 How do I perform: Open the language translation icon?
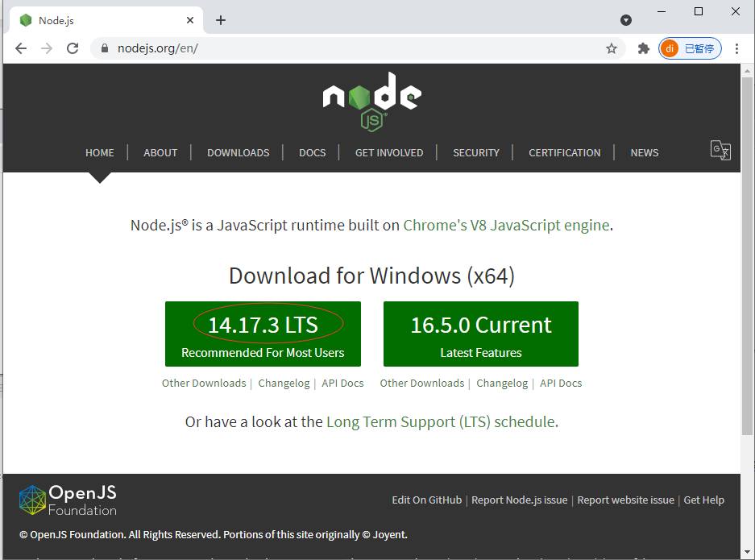(720, 150)
